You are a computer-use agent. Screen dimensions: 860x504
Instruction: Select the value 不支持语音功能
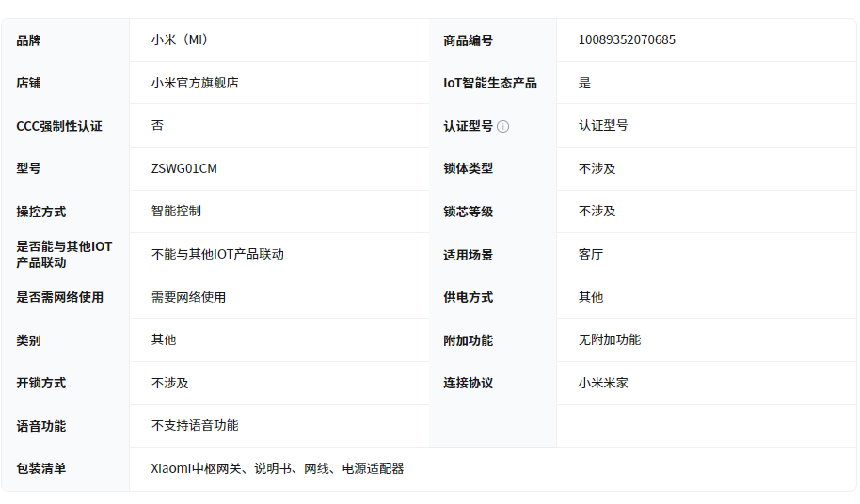tap(195, 426)
